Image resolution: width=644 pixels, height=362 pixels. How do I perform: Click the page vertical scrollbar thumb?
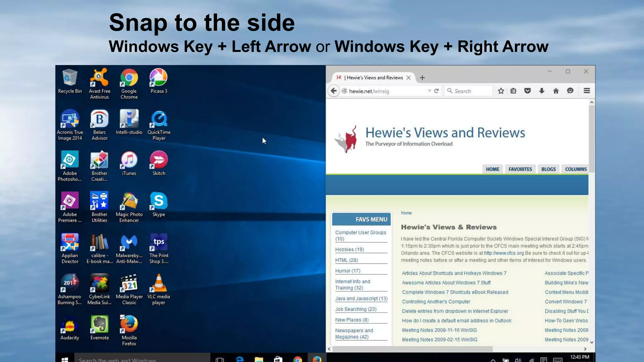click(591, 139)
